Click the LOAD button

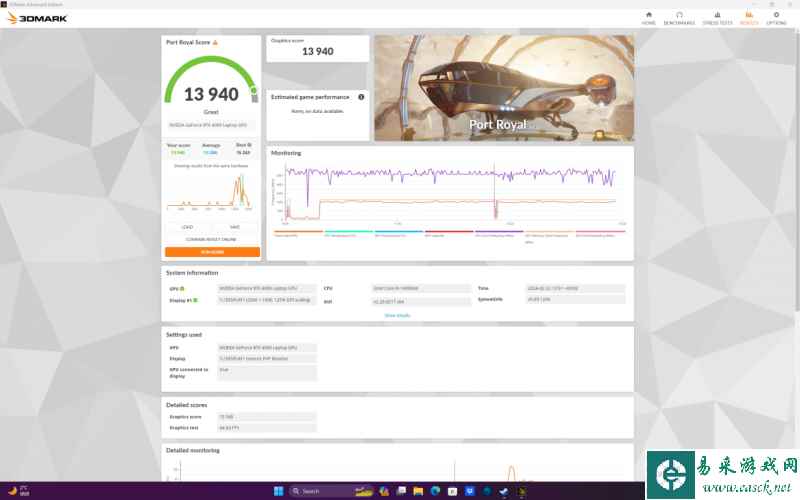click(188, 227)
